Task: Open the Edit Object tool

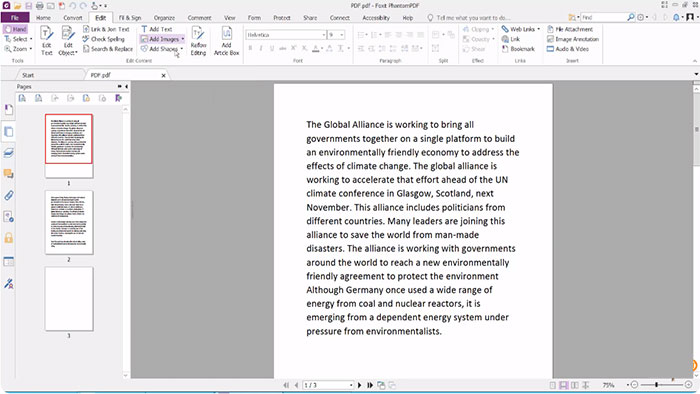Action: [68, 41]
